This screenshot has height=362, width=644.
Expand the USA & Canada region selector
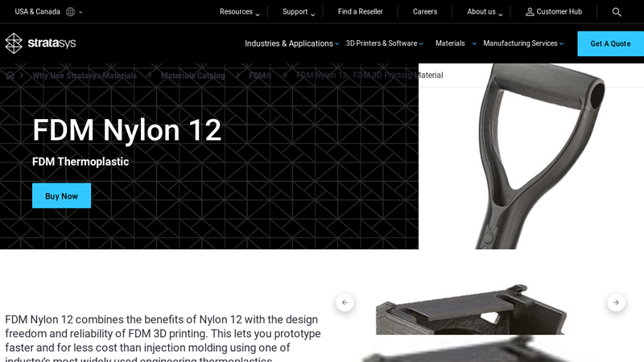(x=48, y=12)
